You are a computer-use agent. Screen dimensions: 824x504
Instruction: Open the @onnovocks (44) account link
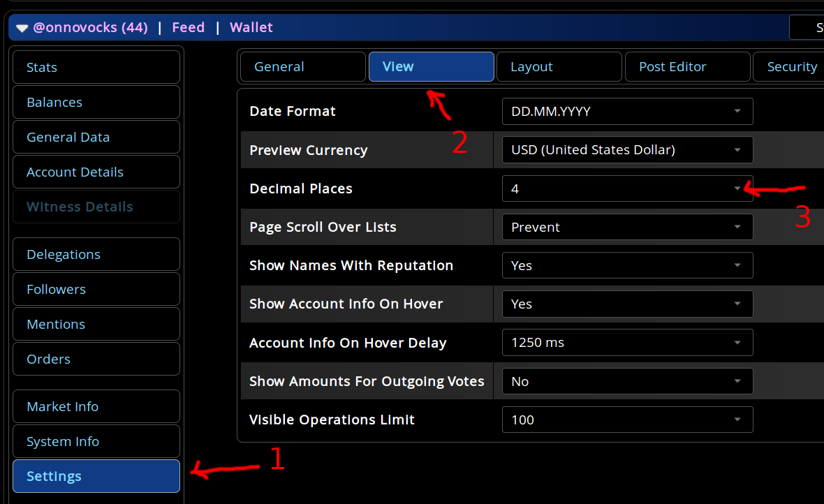pyautogui.click(x=90, y=27)
